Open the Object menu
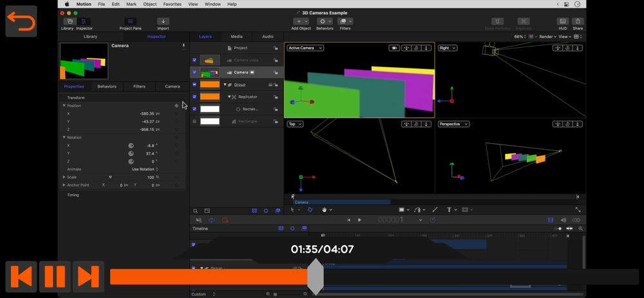Image resolution: width=644 pixels, height=298 pixels. click(x=149, y=4)
